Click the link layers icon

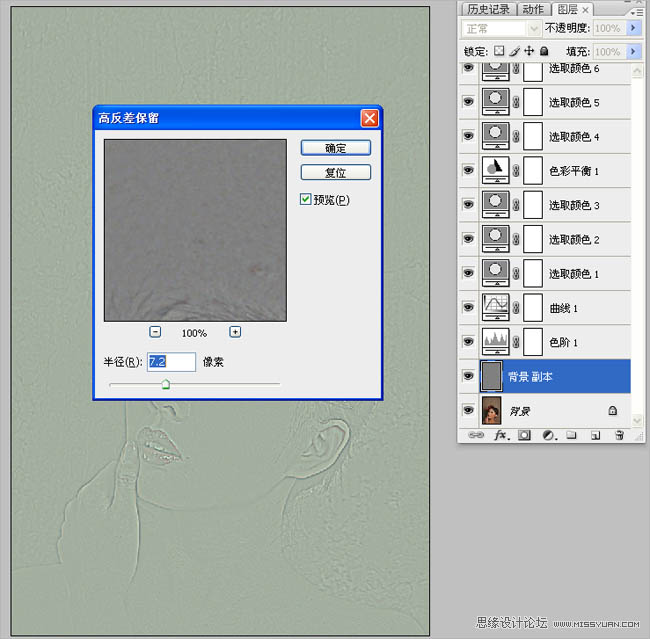[x=476, y=435]
